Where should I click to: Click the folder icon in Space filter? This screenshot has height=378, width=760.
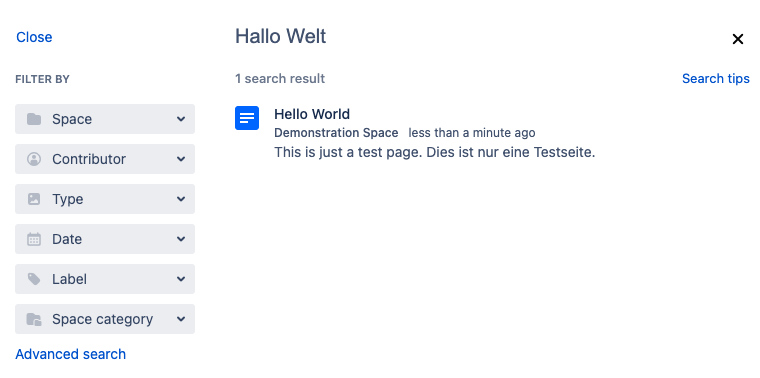point(34,119)
